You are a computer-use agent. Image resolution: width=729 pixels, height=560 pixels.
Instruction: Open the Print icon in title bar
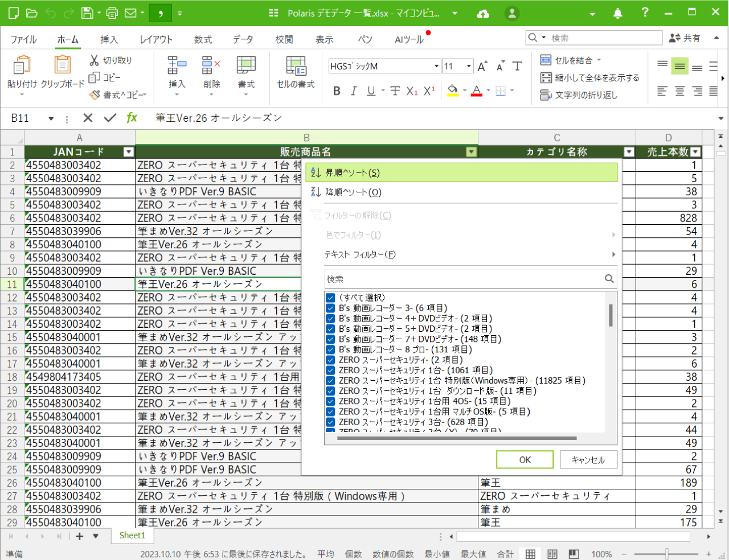pos(112,13)
